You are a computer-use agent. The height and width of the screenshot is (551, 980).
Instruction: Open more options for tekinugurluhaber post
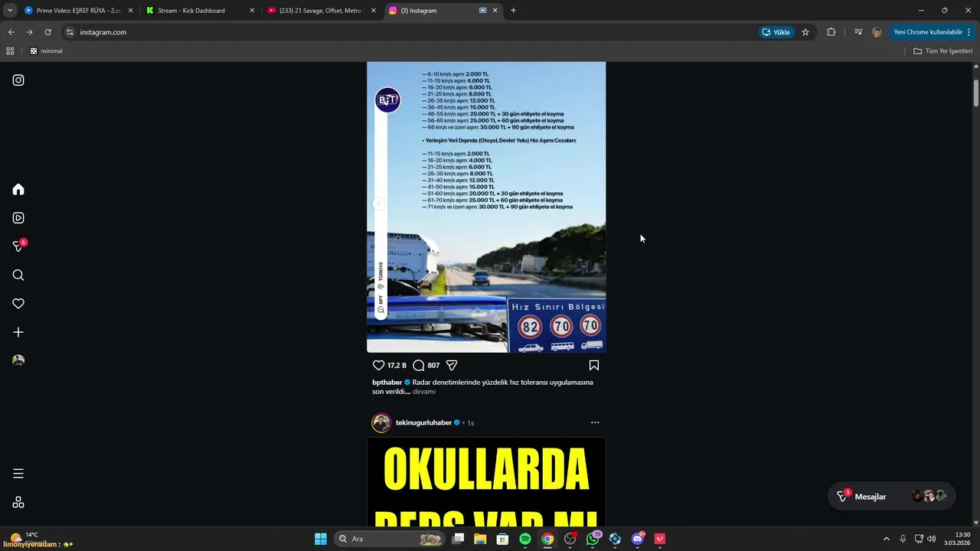595,422
